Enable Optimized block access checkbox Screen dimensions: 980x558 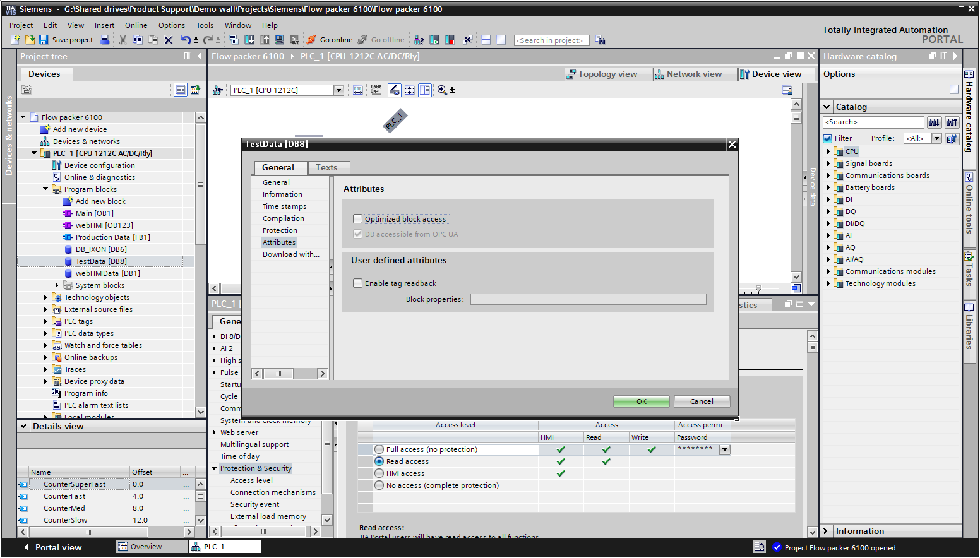pyautogui.click(x=358, y=219)
